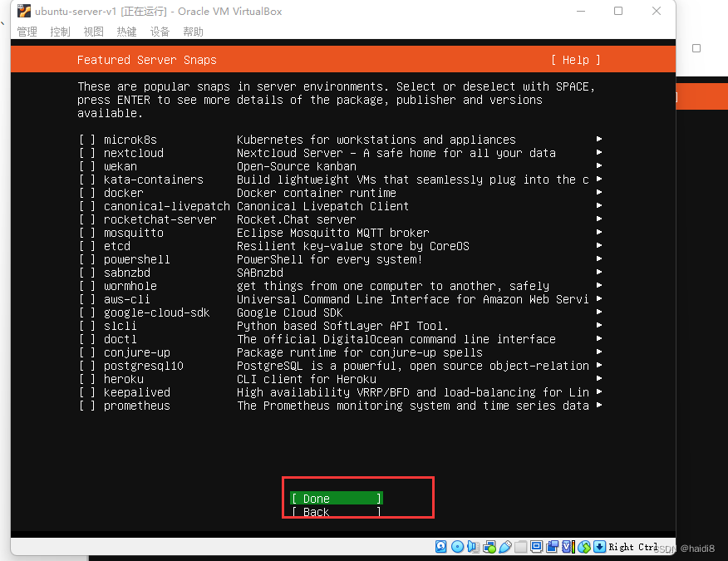Open the audio status icon
This screenshot has width=728, height=561.
click(473, 547)
